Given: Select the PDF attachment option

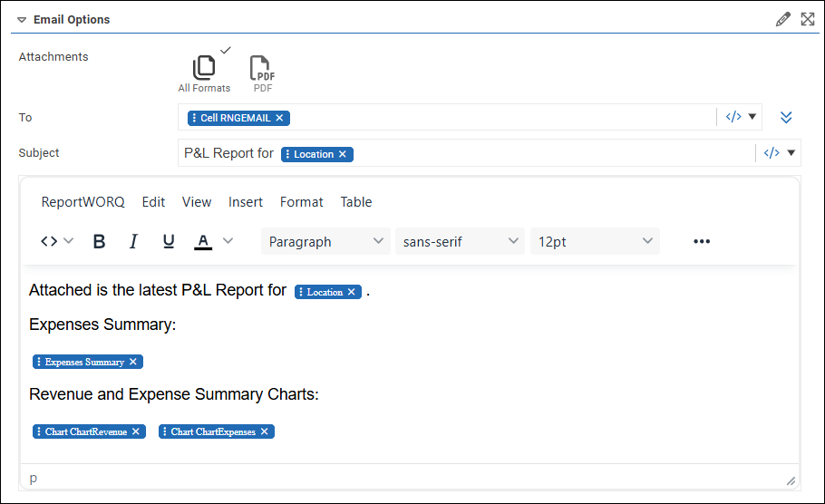Looking at the screenshot, I should (x=263, y=72).
